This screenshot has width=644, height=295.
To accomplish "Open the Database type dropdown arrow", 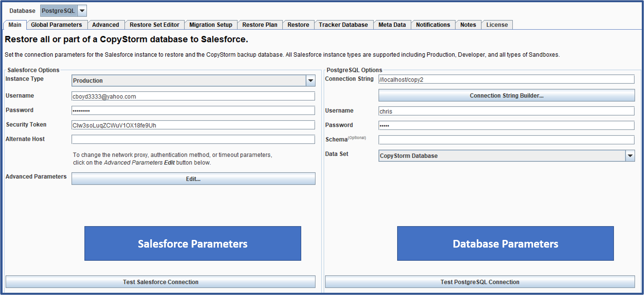I will 82,11.
